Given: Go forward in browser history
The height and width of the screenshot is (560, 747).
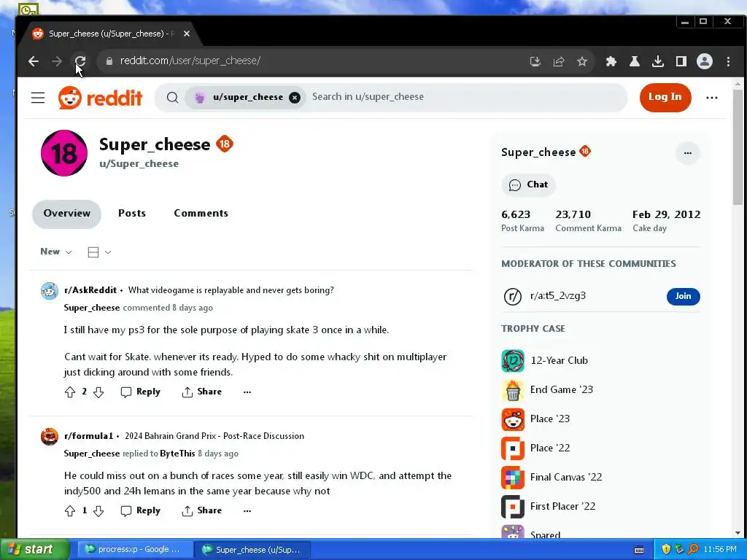Looking at the screenshot, I should pos(57,61).
